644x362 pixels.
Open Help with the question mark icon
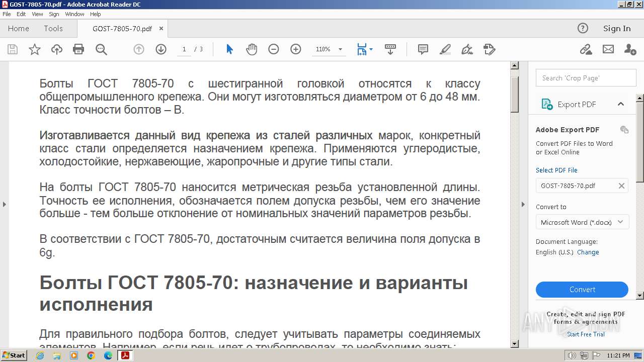[583, 28]
